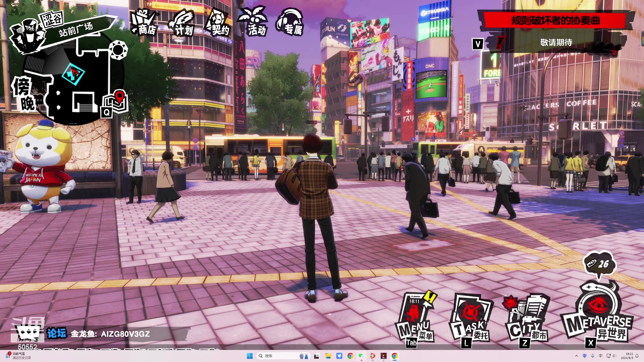Open WeChat from the taskbar
The width and height of the screenshot is (644, 362).
click(361, 356)
